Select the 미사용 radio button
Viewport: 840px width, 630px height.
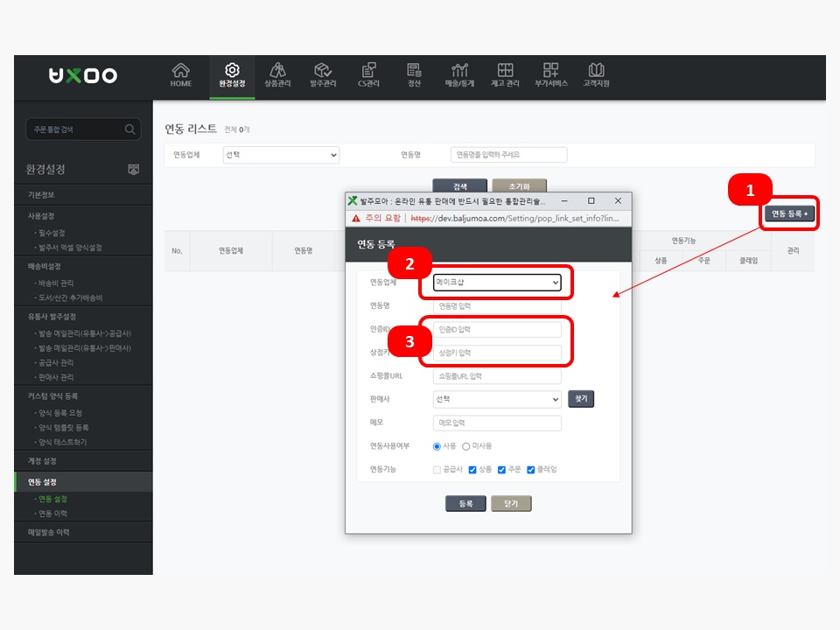(465, 446)
